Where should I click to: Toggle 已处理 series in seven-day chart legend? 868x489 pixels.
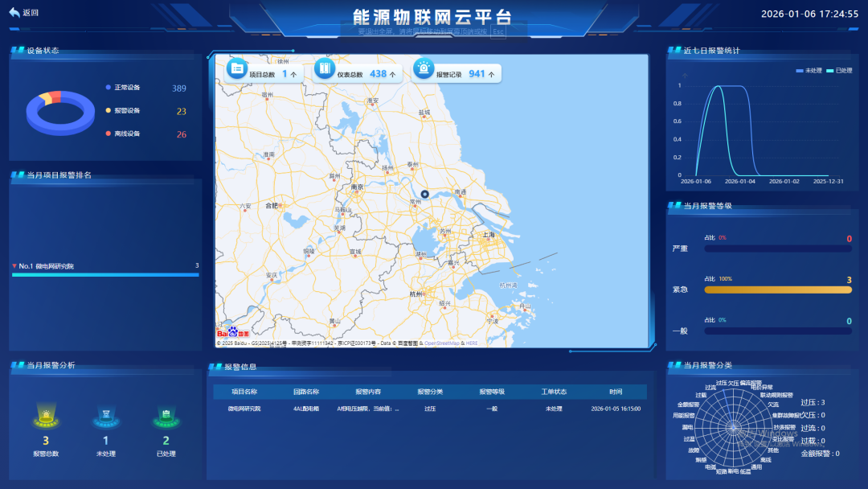tap(839, 71)
